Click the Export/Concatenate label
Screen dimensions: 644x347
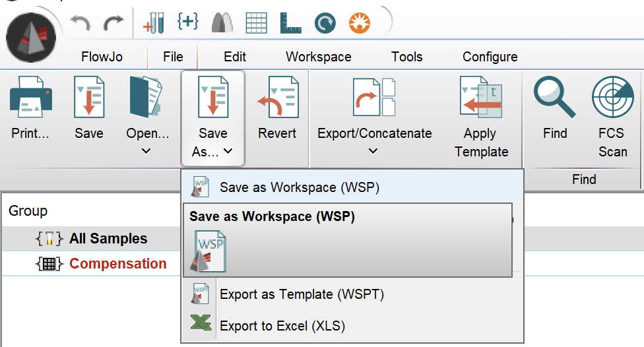click(375, 133)
